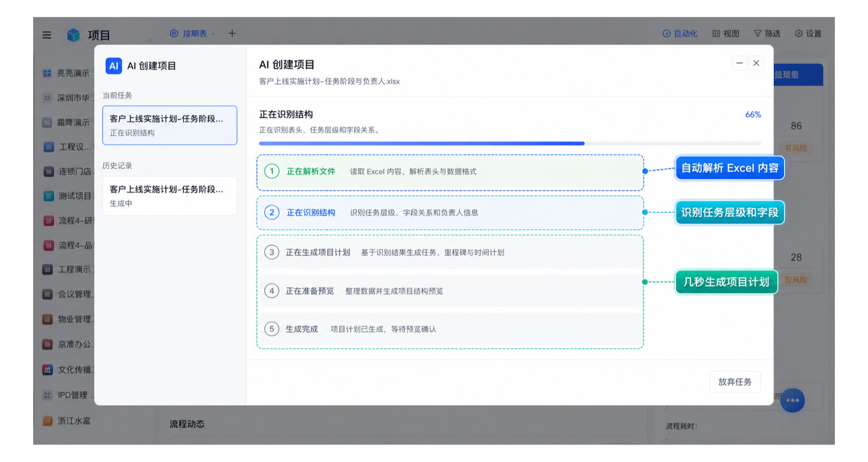This screenshot has width=868, height=462.
Task: Click the icon beside 流程4-品 in the sidebar
Action: click(49, 245)
